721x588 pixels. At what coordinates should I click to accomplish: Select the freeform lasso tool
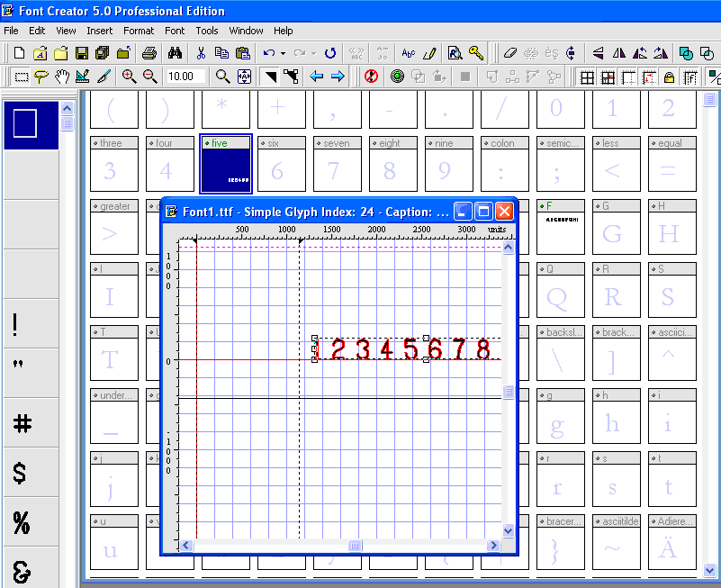point(41,77)
